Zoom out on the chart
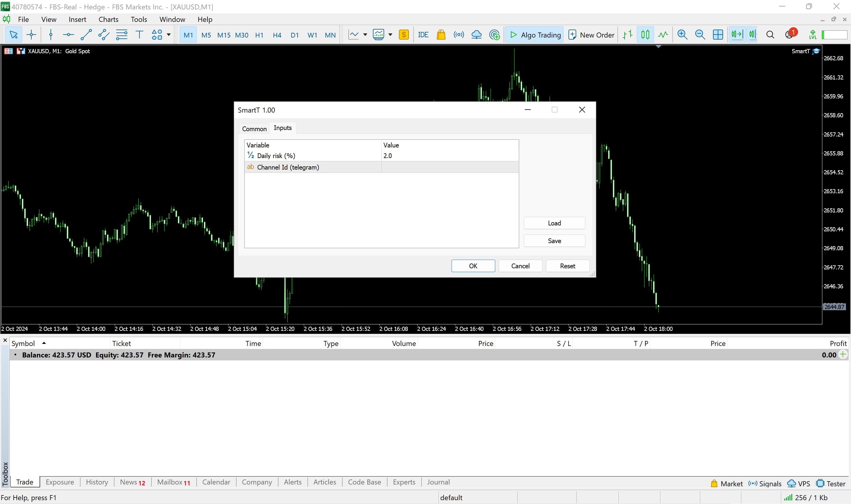Image resolution: width=851 pixels, height=504 pixels. coord(700,35)
